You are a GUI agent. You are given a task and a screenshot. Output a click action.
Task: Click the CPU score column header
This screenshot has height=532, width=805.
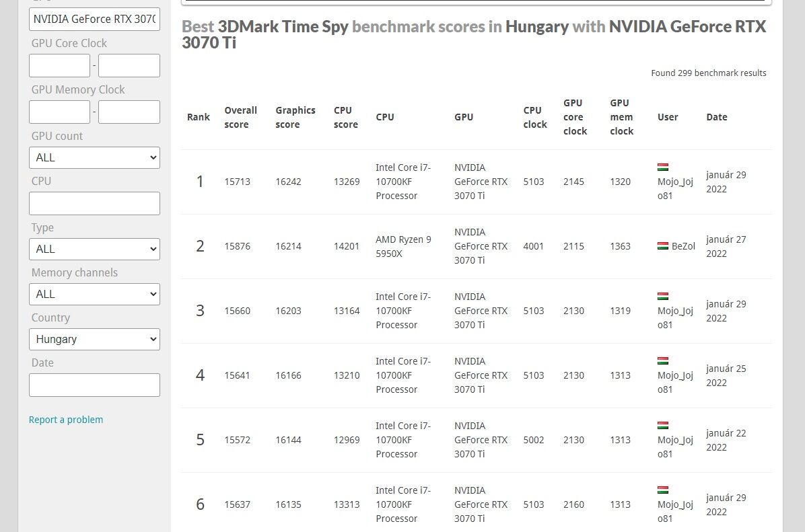[x=345, y=117]
